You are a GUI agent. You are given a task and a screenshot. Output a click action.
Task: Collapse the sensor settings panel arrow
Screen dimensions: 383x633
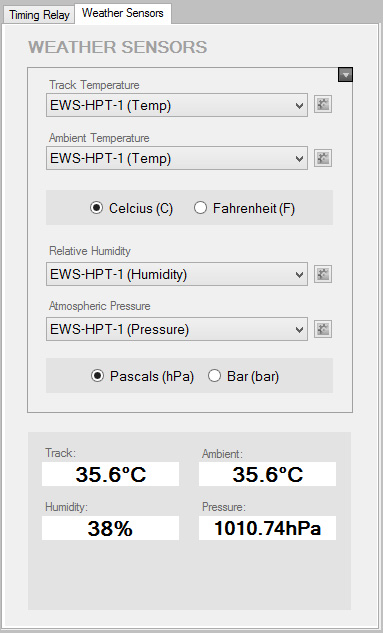(345, 75)
